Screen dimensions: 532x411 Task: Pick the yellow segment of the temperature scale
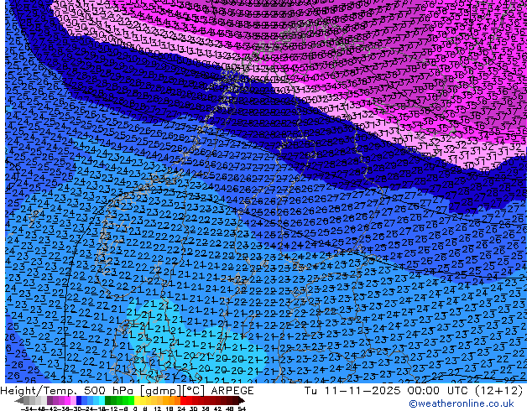pos(137,401)
